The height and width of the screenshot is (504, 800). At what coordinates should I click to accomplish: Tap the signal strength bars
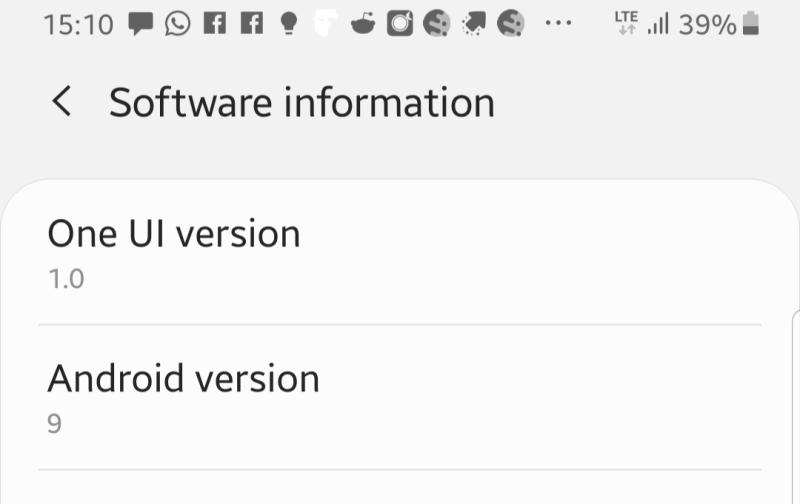coord(658,23)
